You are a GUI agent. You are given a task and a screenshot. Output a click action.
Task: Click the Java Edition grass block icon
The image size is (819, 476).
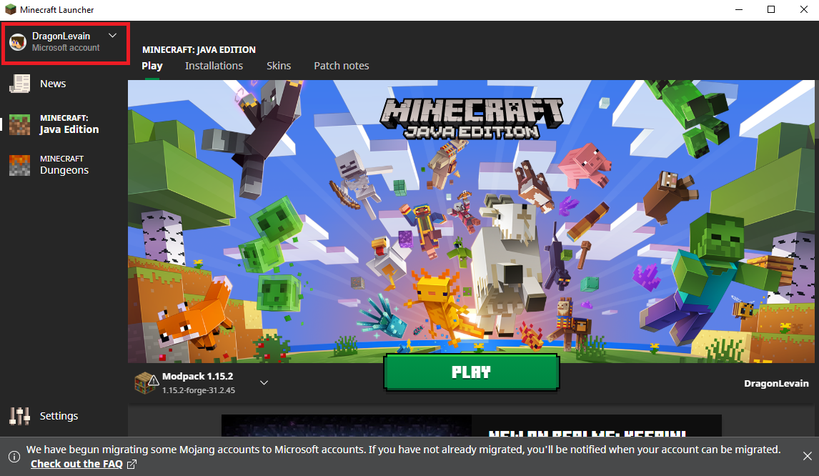click(x=19, y=124)
